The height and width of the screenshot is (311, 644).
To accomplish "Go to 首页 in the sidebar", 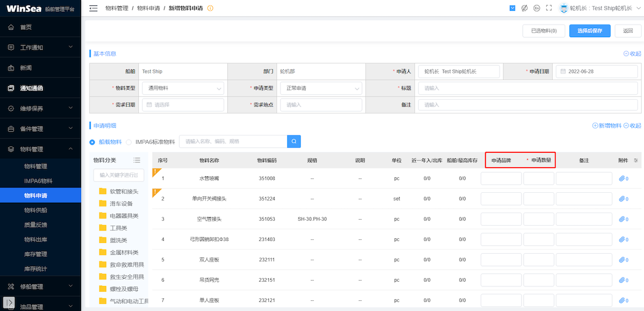I will pyautogui.click(x=41, y=27).
